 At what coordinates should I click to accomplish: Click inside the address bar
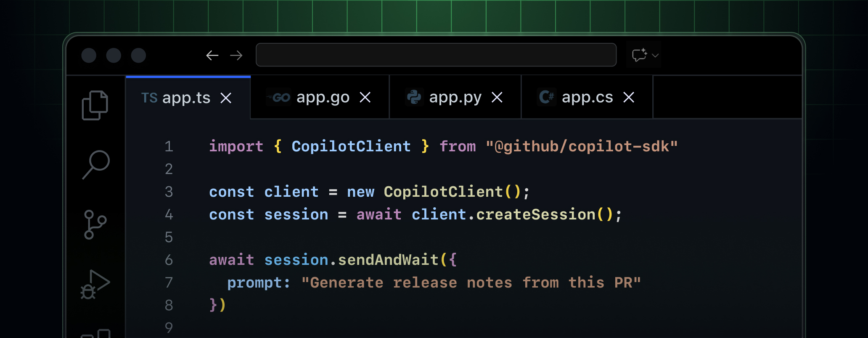pos(436,55)
